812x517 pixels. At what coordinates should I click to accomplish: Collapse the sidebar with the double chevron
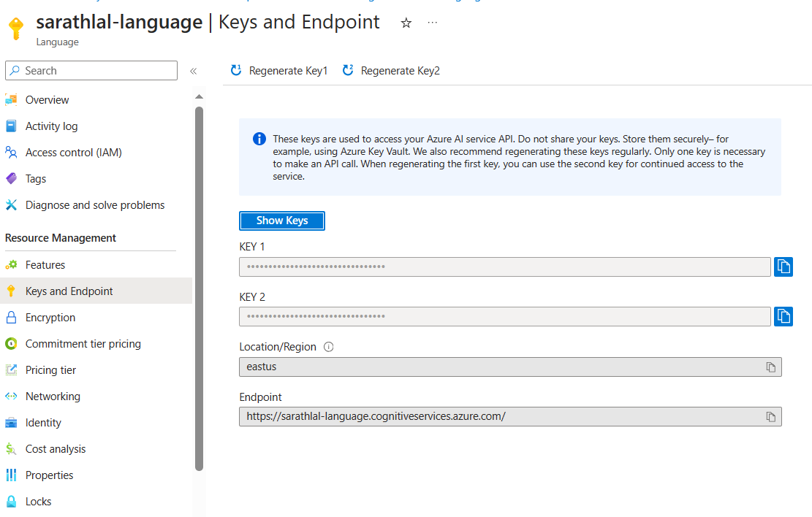pyautogui.click(x=194, y=70)
